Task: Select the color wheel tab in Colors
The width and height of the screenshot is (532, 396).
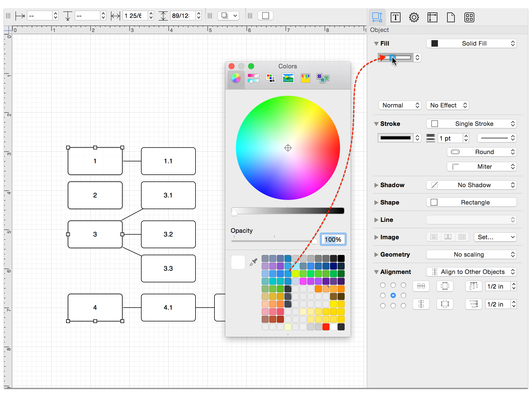Action: pyautogui.click(x=235, y=78)
